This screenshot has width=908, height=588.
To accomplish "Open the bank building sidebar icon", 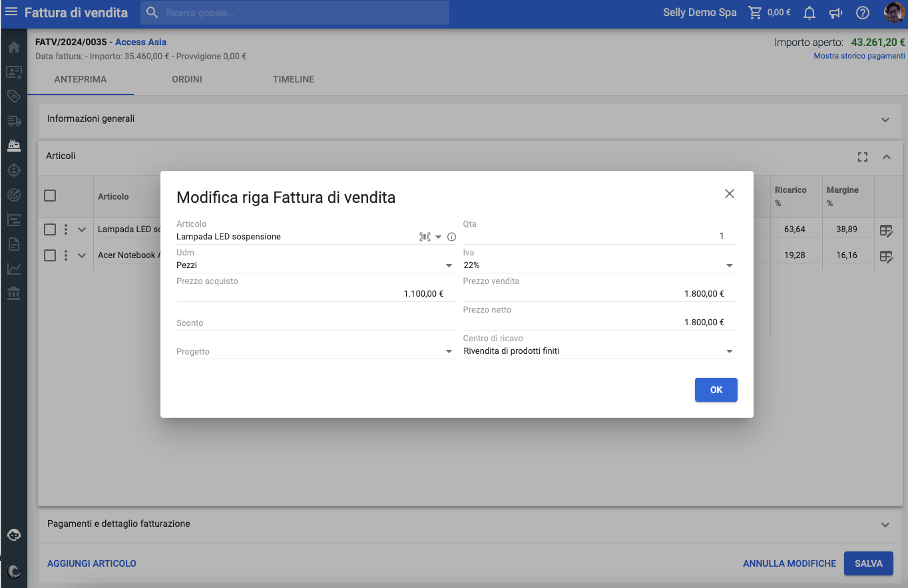I will [13, 293].
